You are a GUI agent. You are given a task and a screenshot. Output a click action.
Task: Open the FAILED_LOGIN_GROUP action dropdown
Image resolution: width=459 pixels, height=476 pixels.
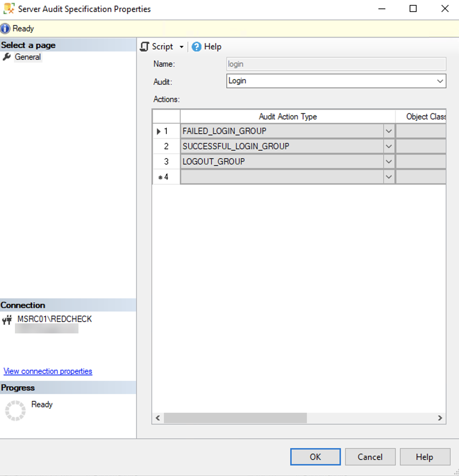[389, 131]
